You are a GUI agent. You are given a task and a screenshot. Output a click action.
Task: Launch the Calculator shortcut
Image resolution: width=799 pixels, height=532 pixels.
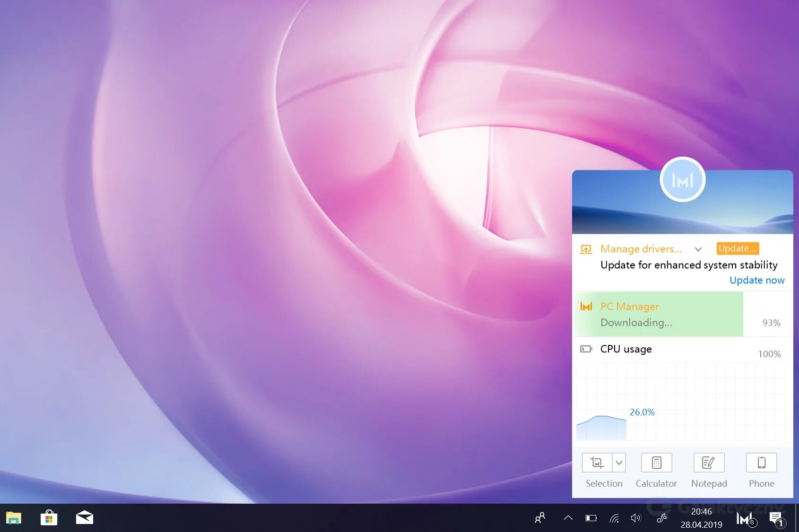[656, 463]
